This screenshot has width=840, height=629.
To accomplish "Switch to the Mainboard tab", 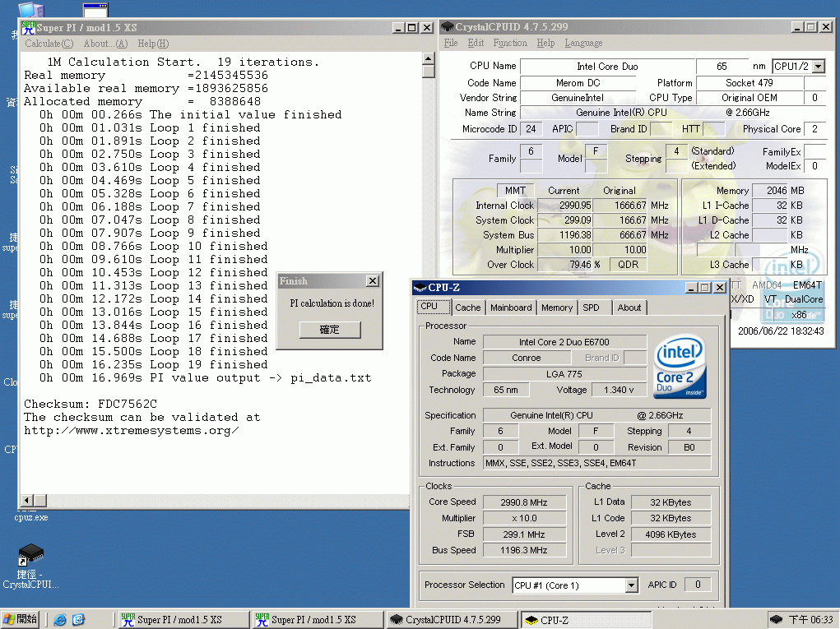I will 511,308.
